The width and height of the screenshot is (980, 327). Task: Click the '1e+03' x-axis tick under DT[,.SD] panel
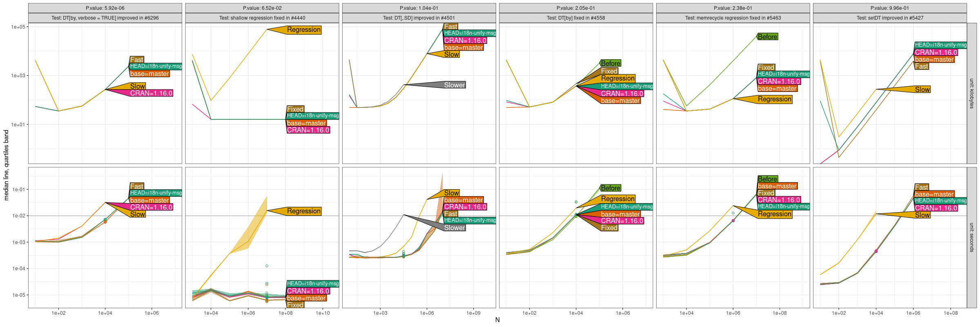click(380, 313)
